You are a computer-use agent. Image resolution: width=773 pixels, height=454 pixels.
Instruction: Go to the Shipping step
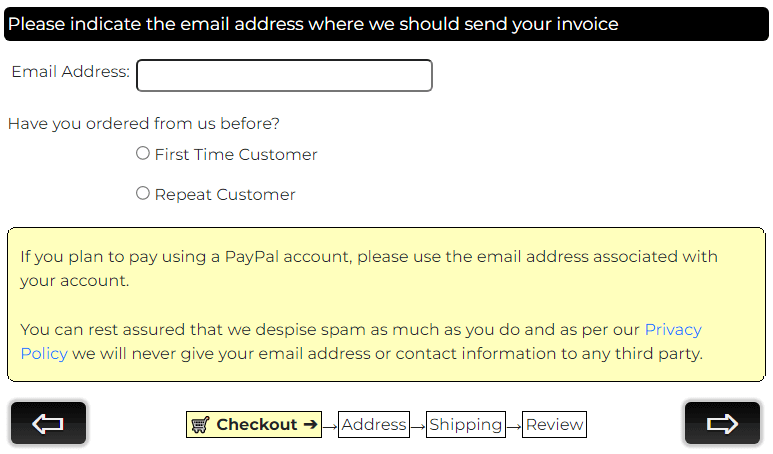[x=466, y=425]
